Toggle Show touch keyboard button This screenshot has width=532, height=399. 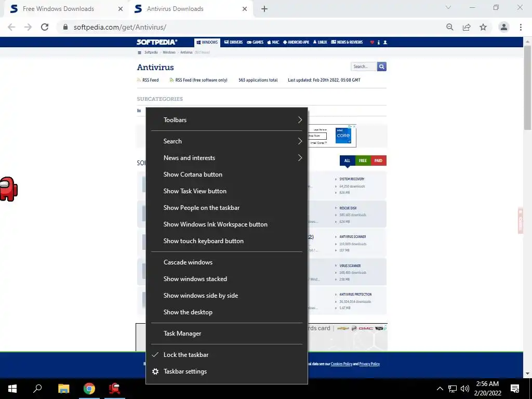(x=227, y=241)
